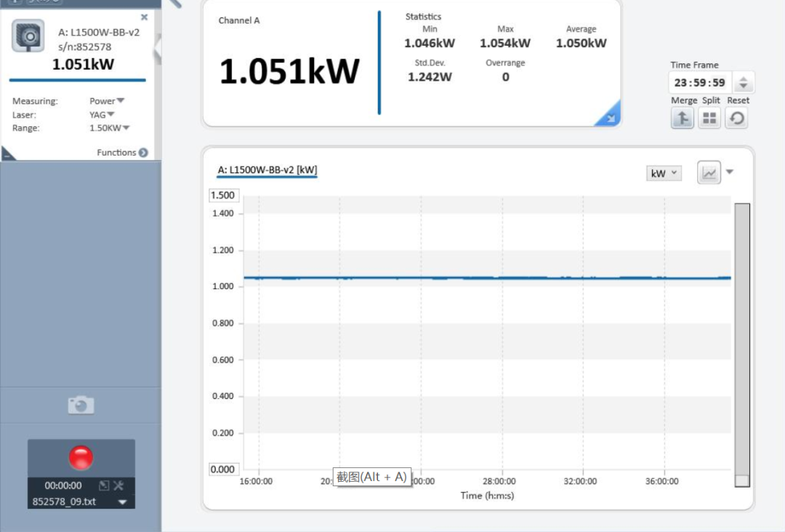The height and width of the screenshot is (532, 785).
Task: Take a snapshot with the camera icon
Action: click(x=81, y=405)
